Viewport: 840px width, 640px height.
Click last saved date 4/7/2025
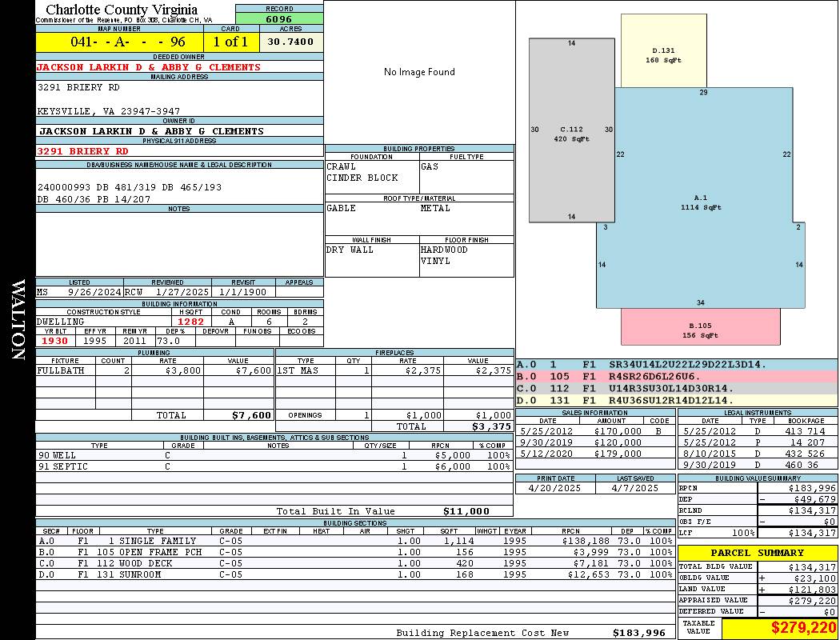(635, 489)
